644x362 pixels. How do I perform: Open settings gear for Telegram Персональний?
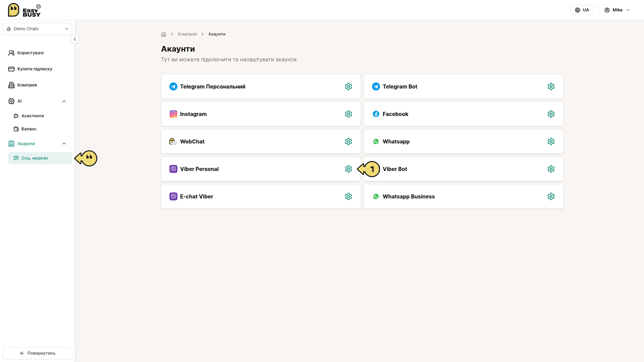click(x=348, y=86)
